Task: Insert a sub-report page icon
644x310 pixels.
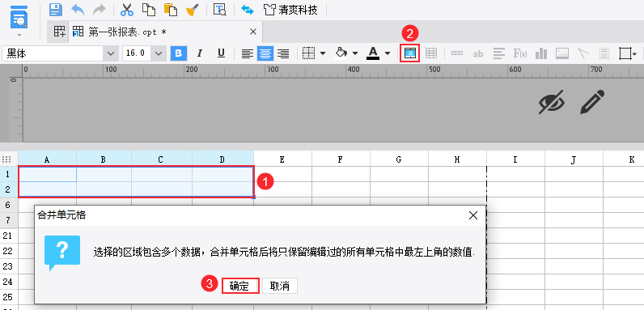Action: [604, 53]
